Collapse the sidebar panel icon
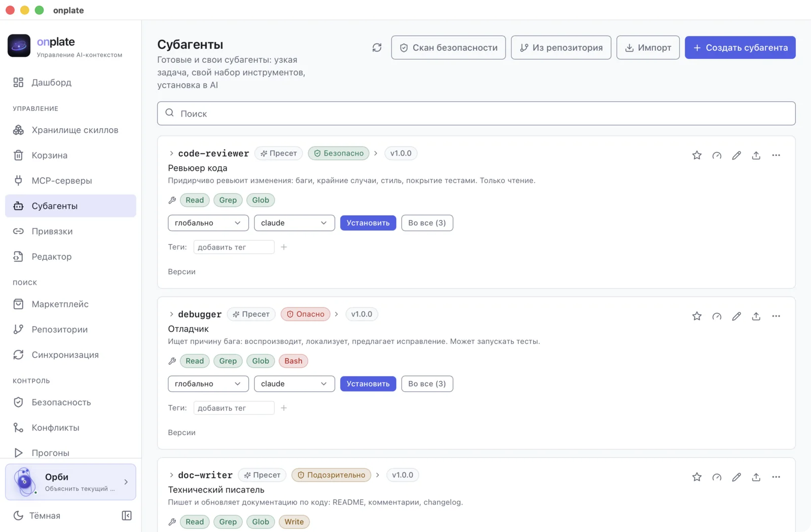Image resolution: width=811 pixels, height=532 pixels. 127,516
